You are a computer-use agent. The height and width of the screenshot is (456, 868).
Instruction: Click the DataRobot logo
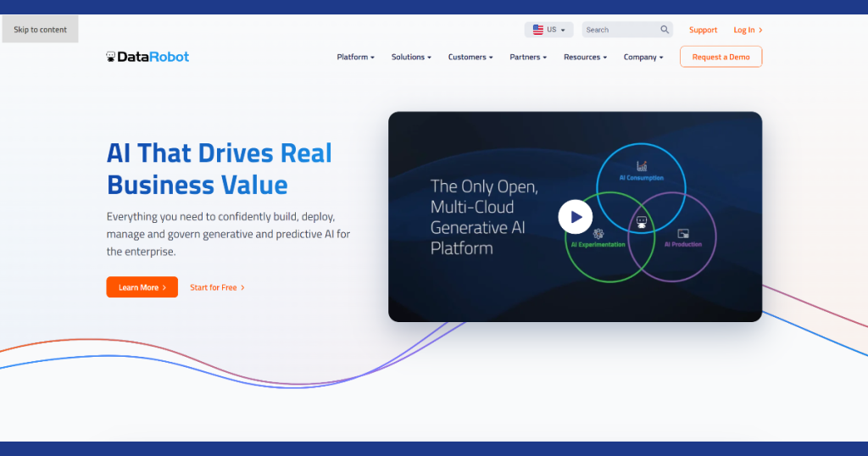pos(147,57)
